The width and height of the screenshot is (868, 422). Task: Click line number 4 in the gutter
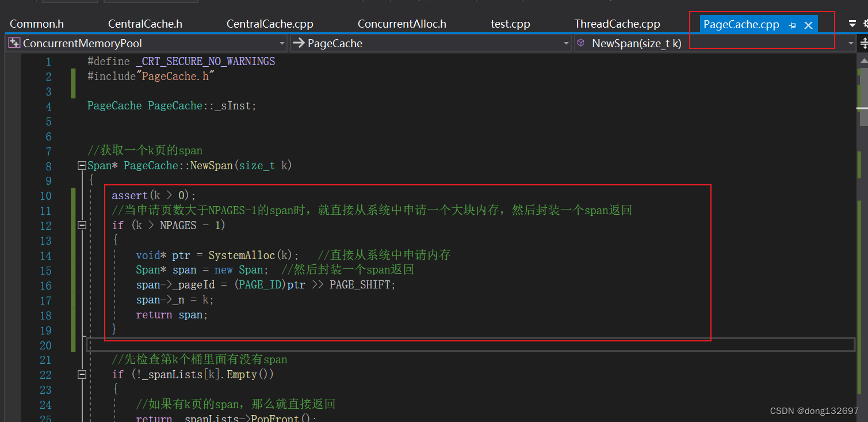(48, 107)
